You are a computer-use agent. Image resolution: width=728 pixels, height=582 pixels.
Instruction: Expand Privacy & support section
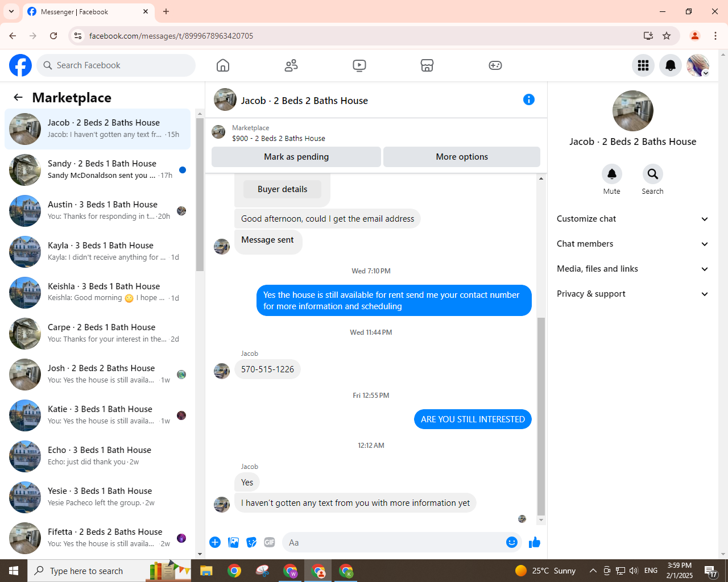[x=632, y=294]
